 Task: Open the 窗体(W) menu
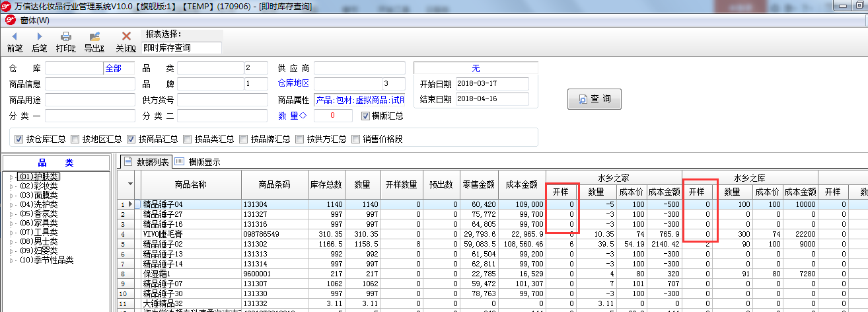pyautogui.click(x=34, y=20)
